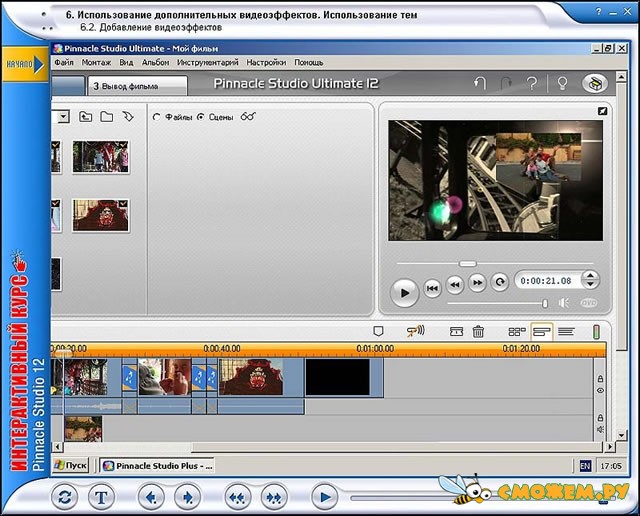Click the Pinnacle Studio Plus taskbar button
The width and height of the screenshot is (640, 516).
157,466
